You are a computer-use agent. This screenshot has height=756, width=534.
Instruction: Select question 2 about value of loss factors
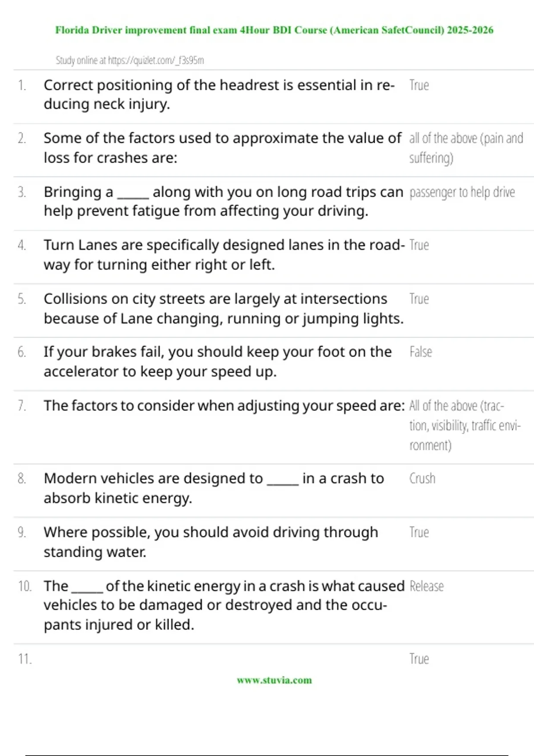point(222,148)
